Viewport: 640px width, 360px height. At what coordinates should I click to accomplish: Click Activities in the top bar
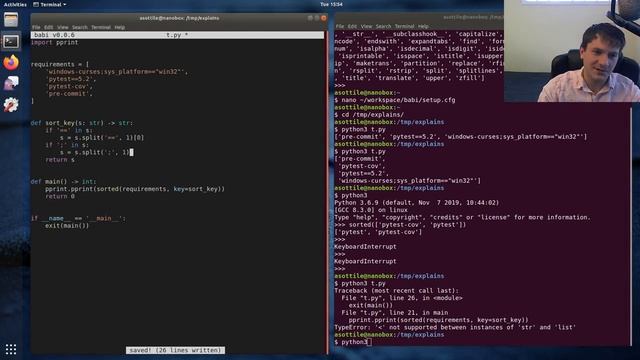15,4
